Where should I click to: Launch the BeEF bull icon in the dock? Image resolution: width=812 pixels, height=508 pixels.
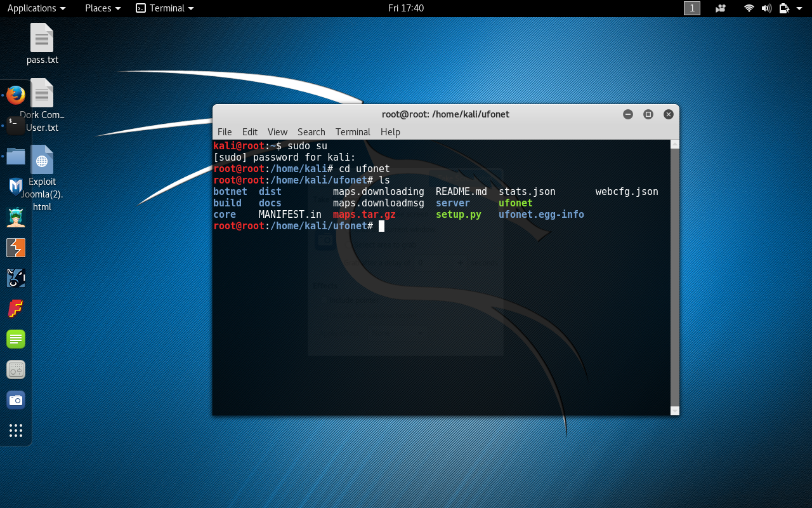(16, 277)
